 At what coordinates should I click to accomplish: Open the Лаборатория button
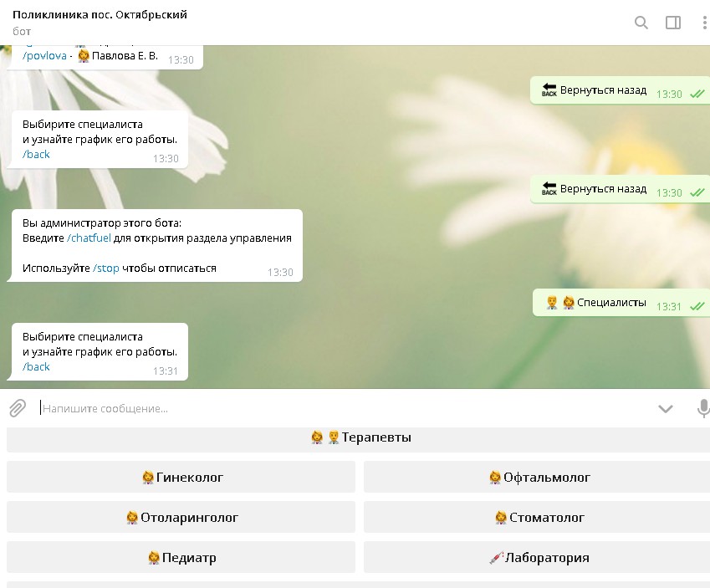(537, 557)
